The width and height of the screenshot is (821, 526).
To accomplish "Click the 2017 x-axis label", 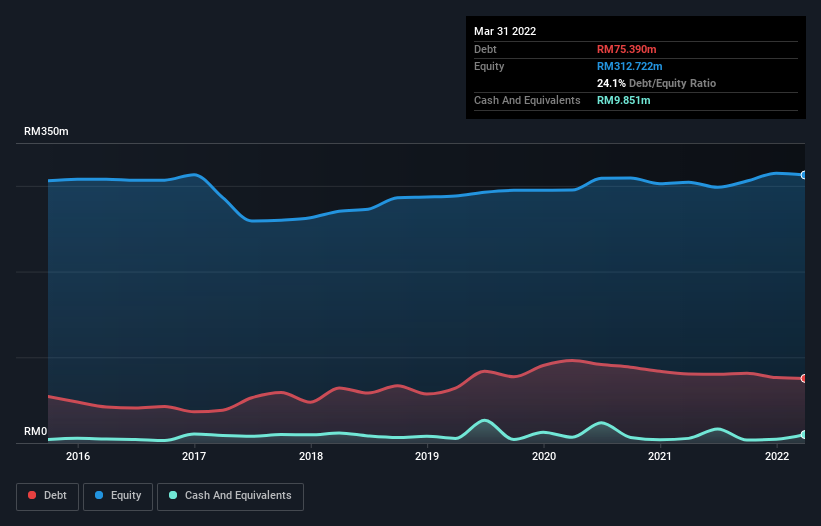I will pyautogui.click(x=194, y=456).
